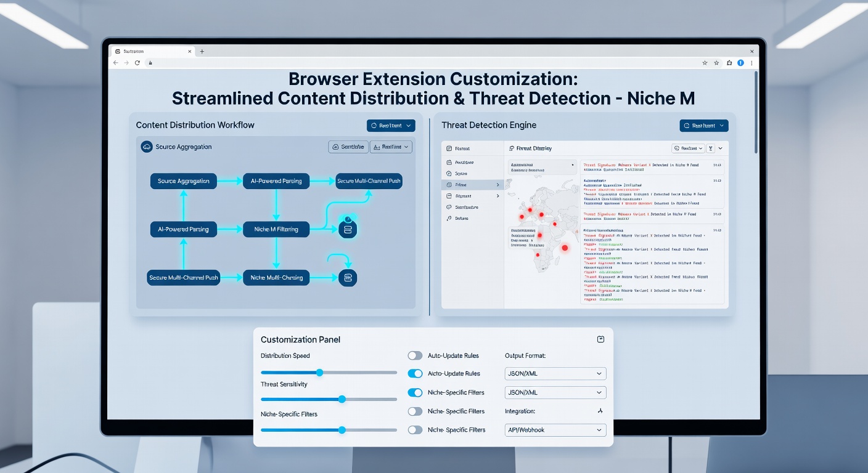
Task: Click the Content Distribution Workflow title
Action: 195,125
